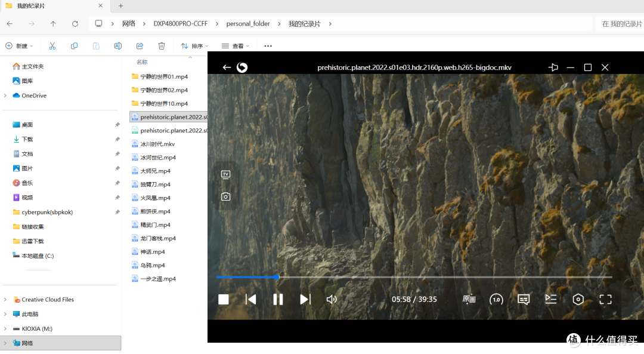This screenshot has height=354, width=644.
Task: Click the progress bar playhead knob
Action: (277, 277)
